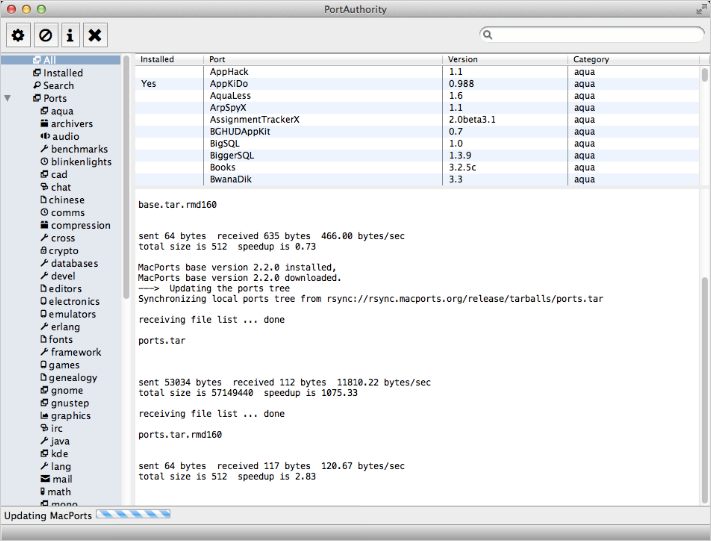Click the magnifier icon in search field
The width and height of the screenshot is (711, 541).
pyautogui.click(x=487, y=34)
